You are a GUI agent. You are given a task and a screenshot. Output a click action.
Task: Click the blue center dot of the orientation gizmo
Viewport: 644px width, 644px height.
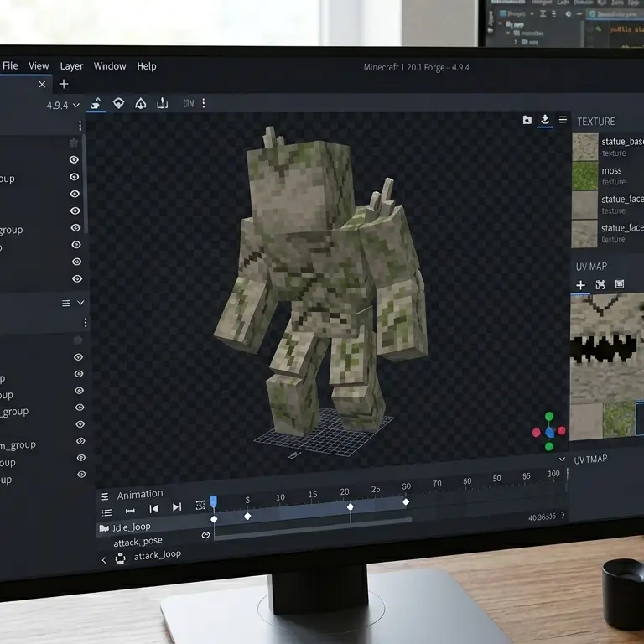[x=550, y=432]
